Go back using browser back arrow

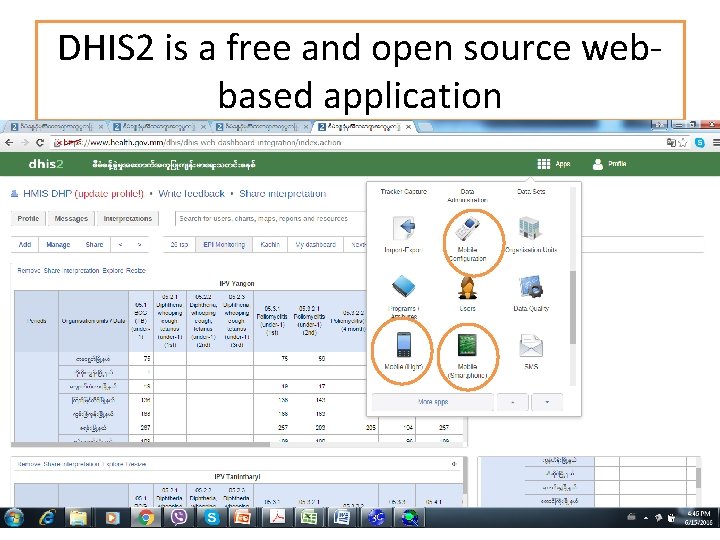click(x=9, y=143)
